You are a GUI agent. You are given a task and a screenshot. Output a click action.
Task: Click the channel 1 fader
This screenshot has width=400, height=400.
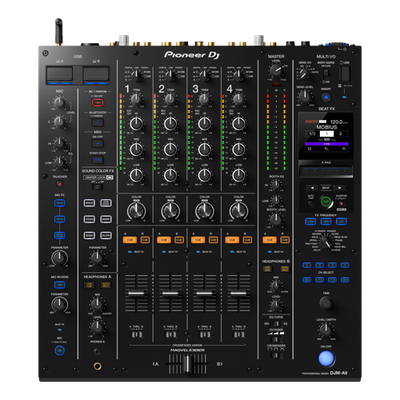point(136,293)
